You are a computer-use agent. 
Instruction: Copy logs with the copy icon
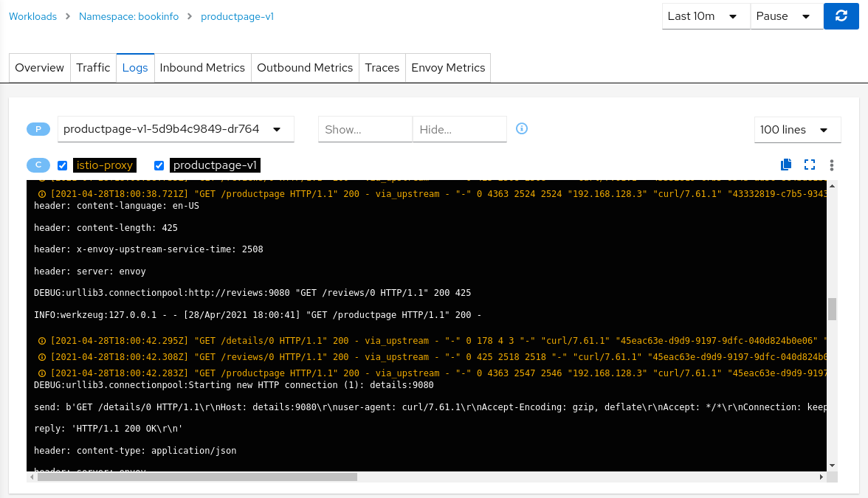click(786, 165)
